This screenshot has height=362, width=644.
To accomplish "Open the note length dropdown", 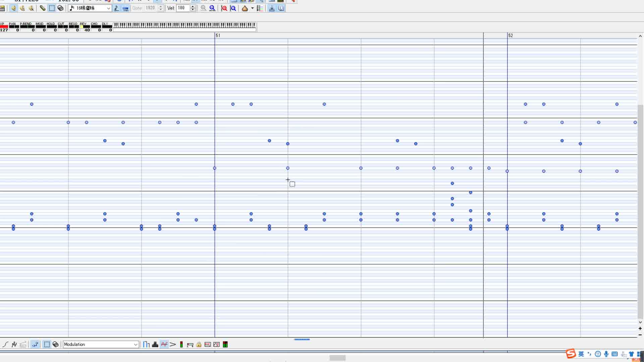I will pos(90,8).
